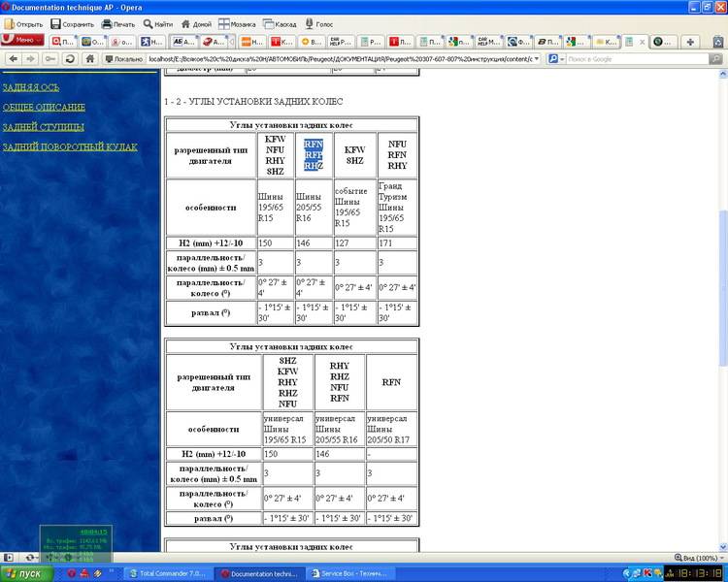Open ЗАДНЕЙ СТУПИЦЫ sidebar link
The image size is (728, 582).
43,127
